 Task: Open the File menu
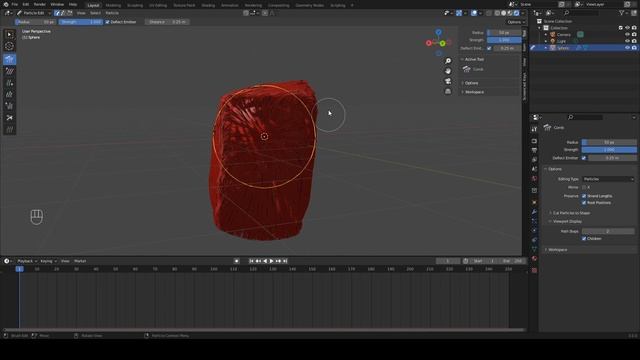(x=15, y=4)
